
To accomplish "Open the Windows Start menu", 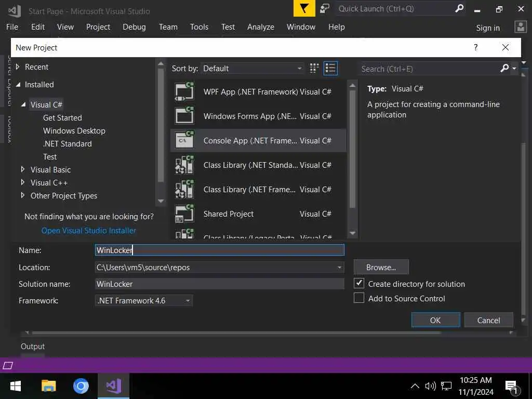I will (x=15, y=386).
